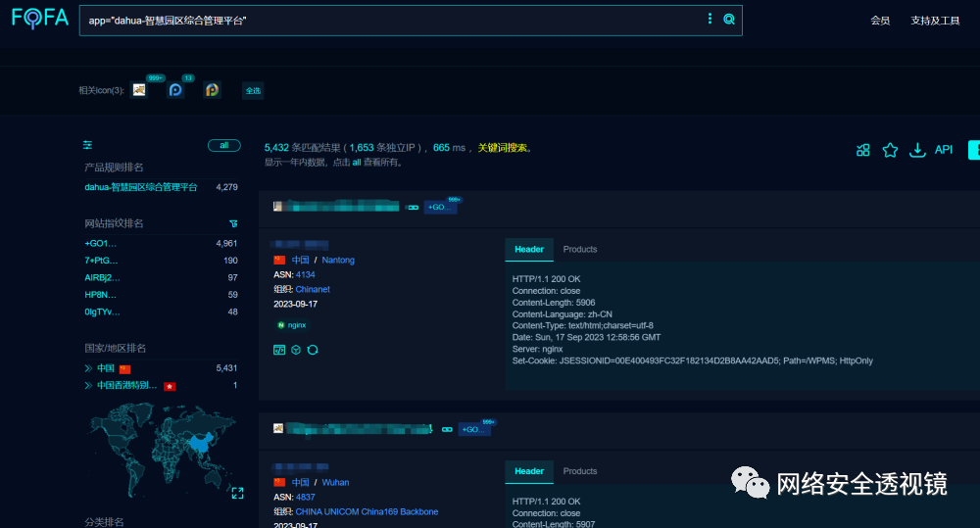Viewport: 980px width, 528px height.
Task: Click the +GO tag on first result
Action: pyautogui.click(x=440, y=207)
